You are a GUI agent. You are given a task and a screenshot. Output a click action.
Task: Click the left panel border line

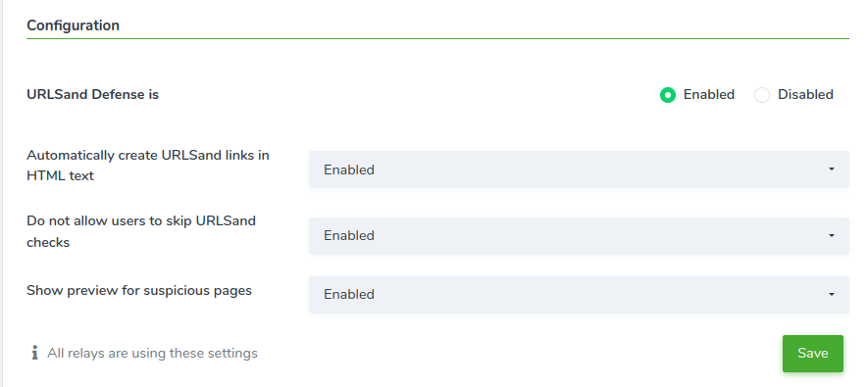pos(2,194)
